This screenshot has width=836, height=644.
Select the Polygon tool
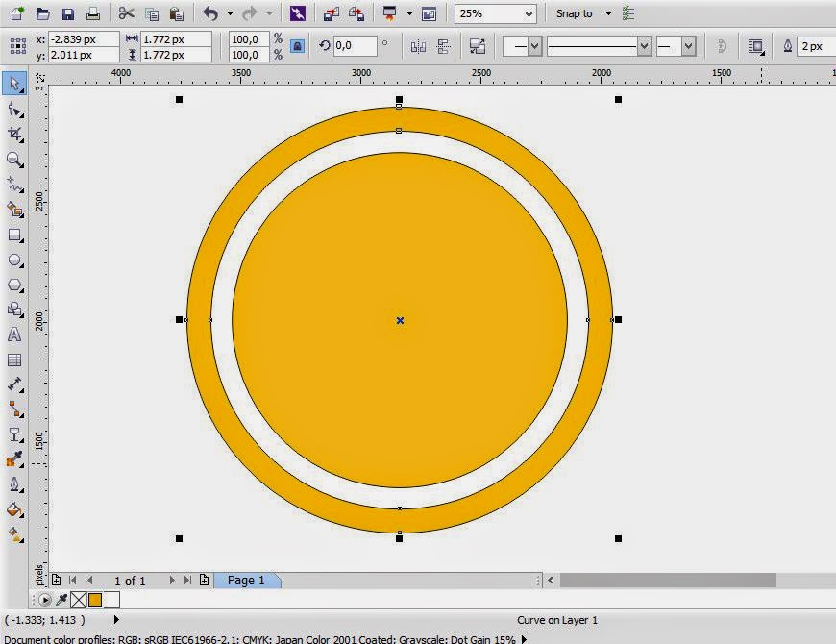tap(15, 285)
